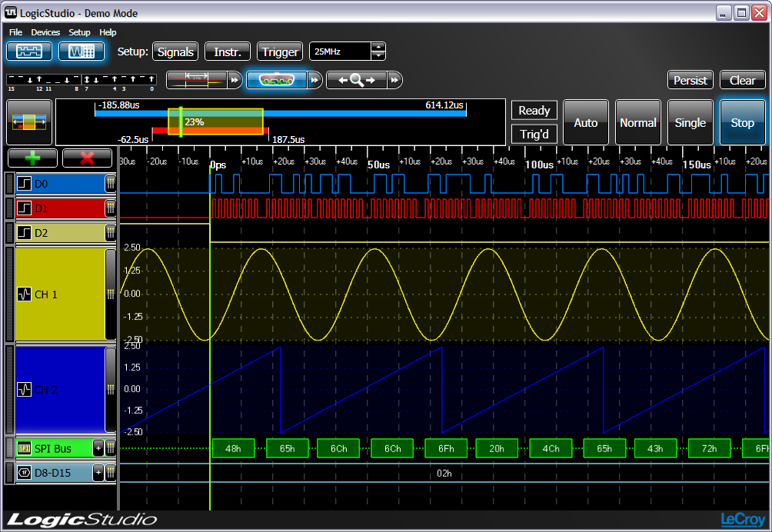Click the 48h SPI decoded byte
772x532 pixels.
(x=234, y=448)
